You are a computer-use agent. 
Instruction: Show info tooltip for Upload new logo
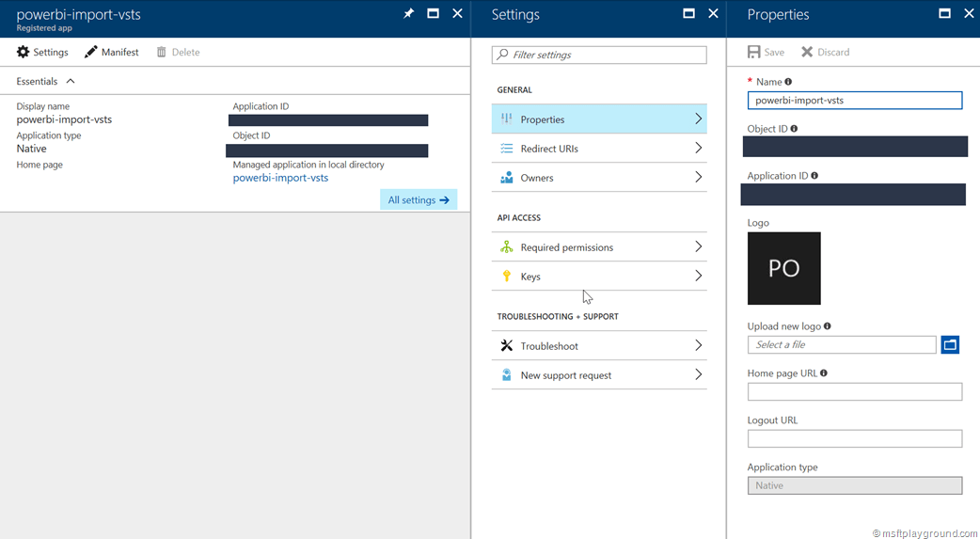coord(828,325)
